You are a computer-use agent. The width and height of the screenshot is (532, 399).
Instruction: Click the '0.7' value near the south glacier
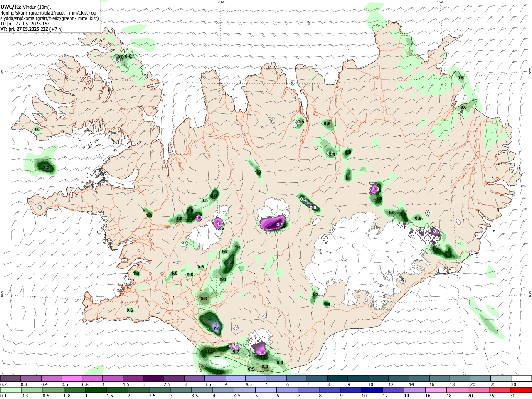236,351
